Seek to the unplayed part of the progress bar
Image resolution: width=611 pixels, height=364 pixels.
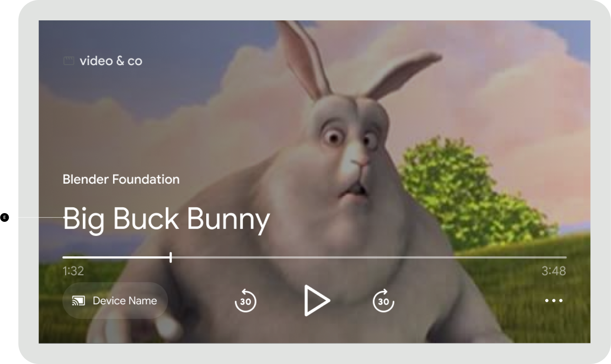click(x=369, y=257)
